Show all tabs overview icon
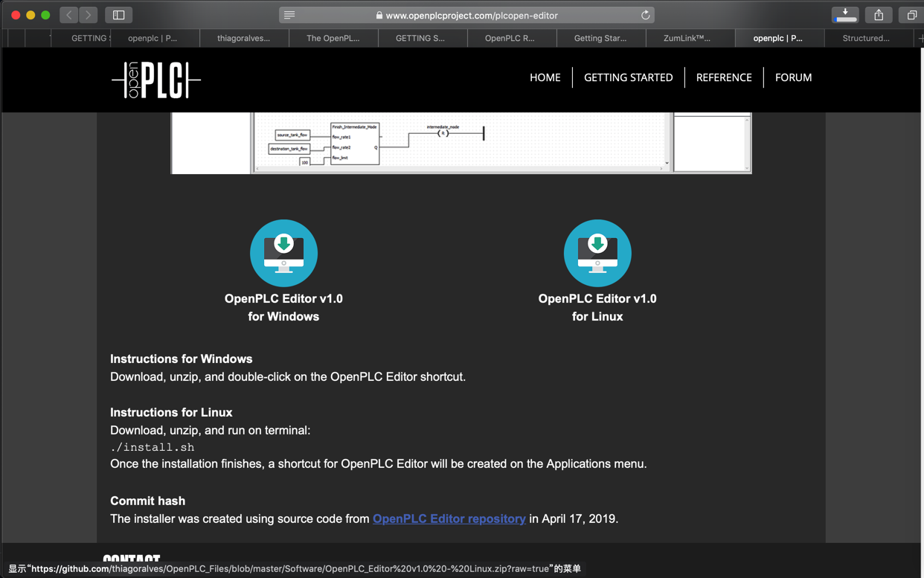 tap(911, 15)
